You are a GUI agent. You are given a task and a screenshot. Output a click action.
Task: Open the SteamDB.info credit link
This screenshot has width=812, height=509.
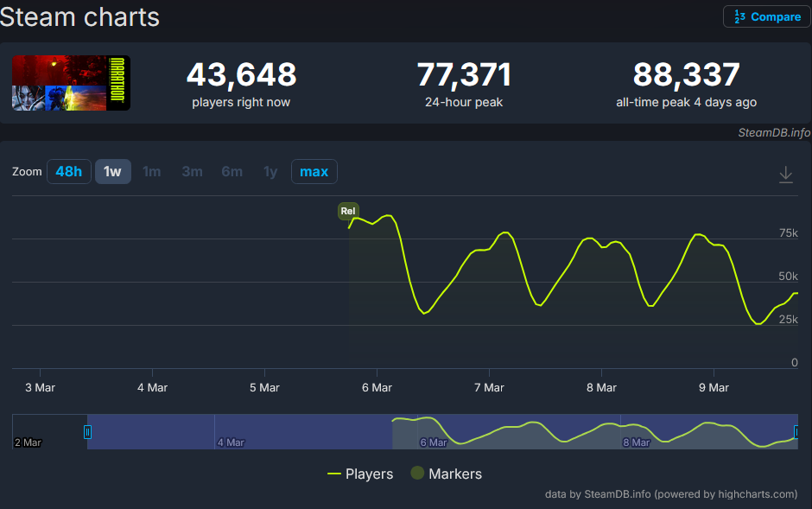[774, 132]
